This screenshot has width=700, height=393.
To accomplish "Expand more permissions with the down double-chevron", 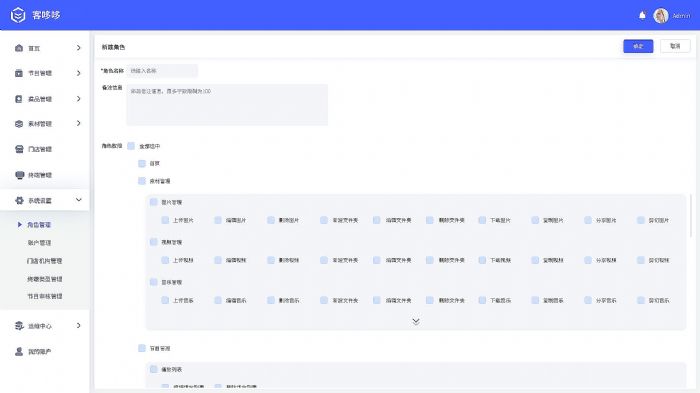I will click(x=416, y=321).
